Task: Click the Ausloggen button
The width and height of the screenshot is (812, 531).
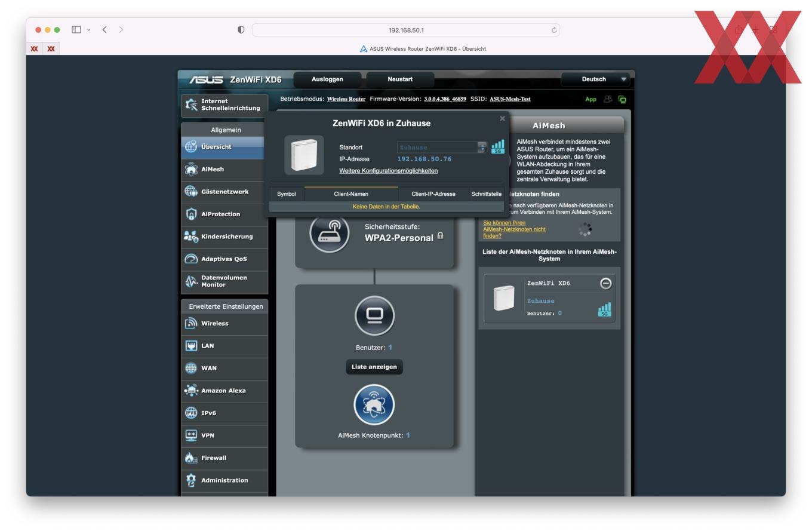Action: point(327,79)
